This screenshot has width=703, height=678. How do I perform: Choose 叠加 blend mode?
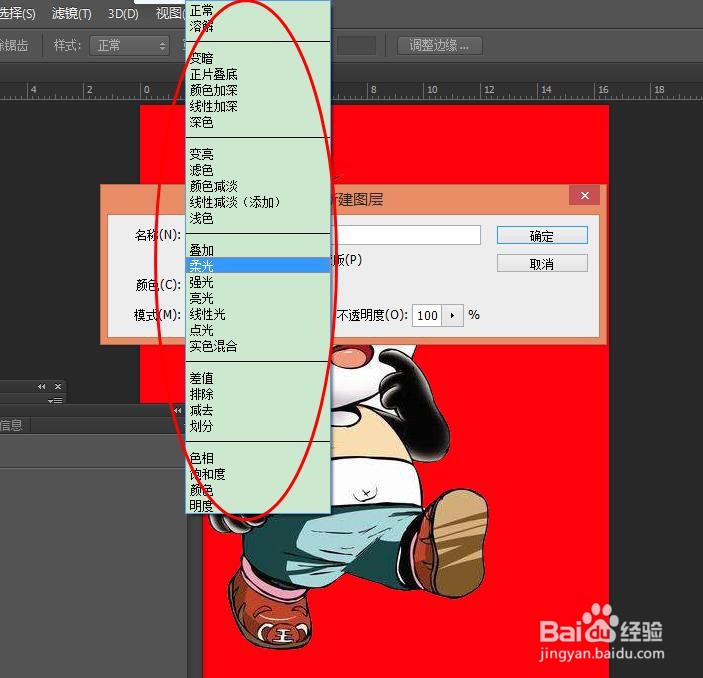(258, 250)
